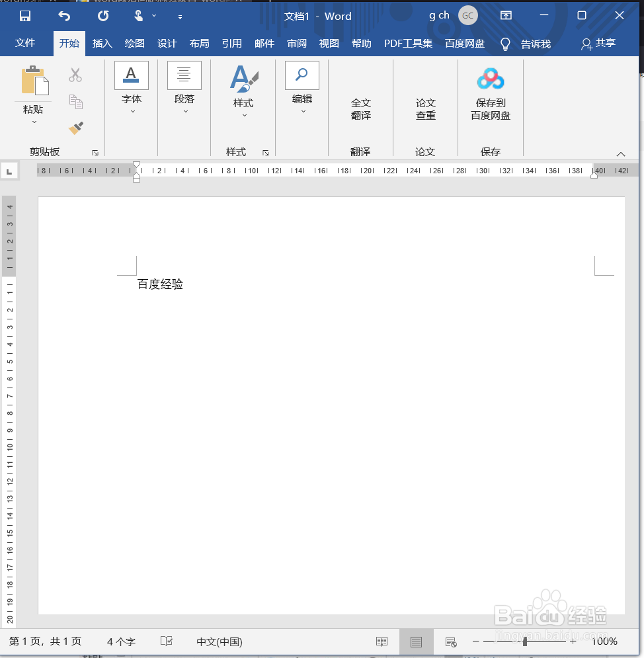
Task: Open the 视图 tab
Action: [x=329, y=43]
